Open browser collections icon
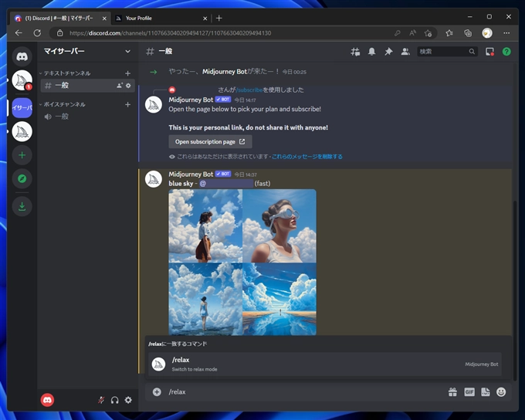The width and height of the screenshot is (525, 420). (468, 33)
